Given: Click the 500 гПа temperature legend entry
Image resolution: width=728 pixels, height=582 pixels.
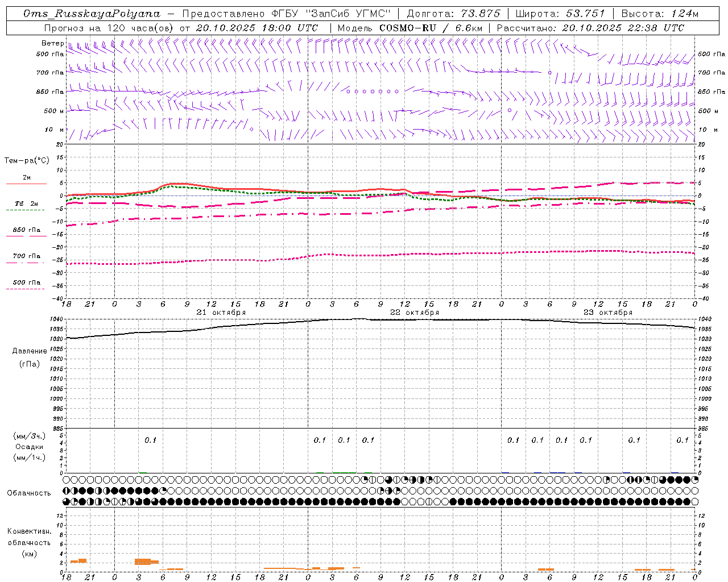Looking at the screenshot, I should [26, 282].
